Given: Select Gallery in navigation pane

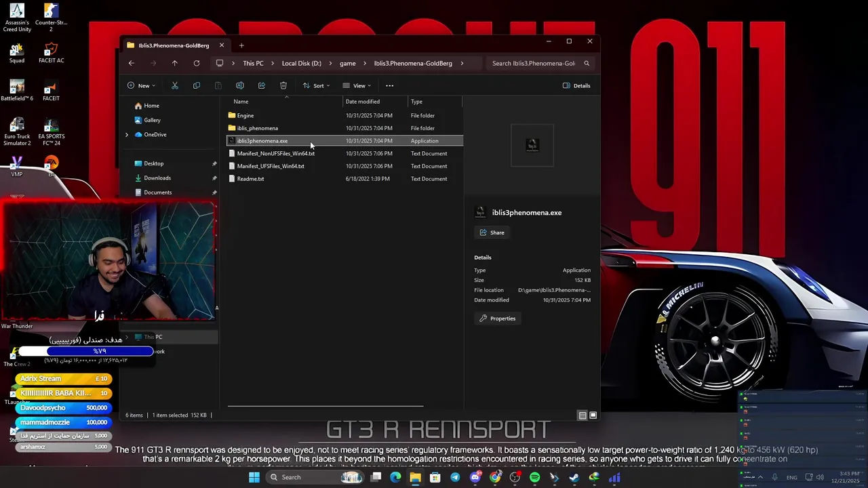Looking at the screenshot, I should pyautogui.click(x=152, y=120).
